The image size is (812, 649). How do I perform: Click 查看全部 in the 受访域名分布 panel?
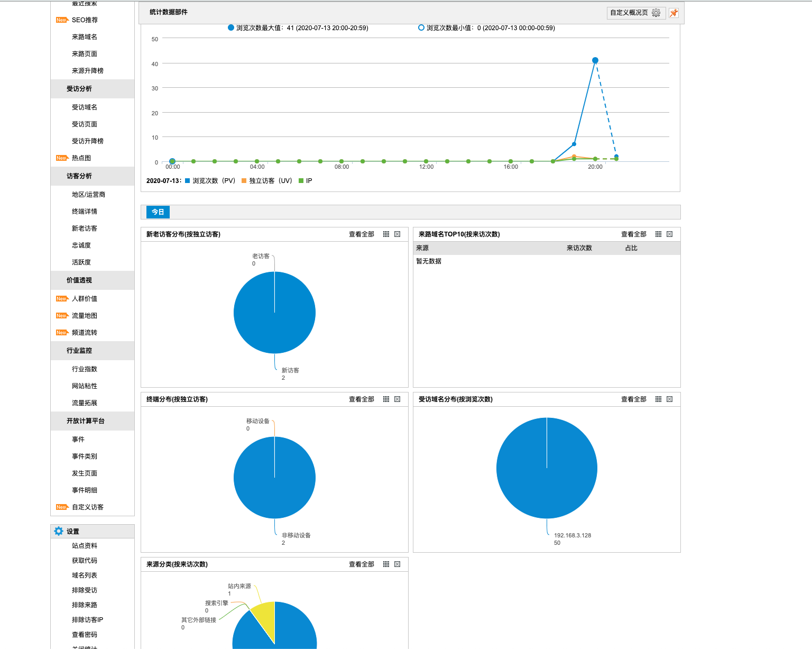point(634,399)
